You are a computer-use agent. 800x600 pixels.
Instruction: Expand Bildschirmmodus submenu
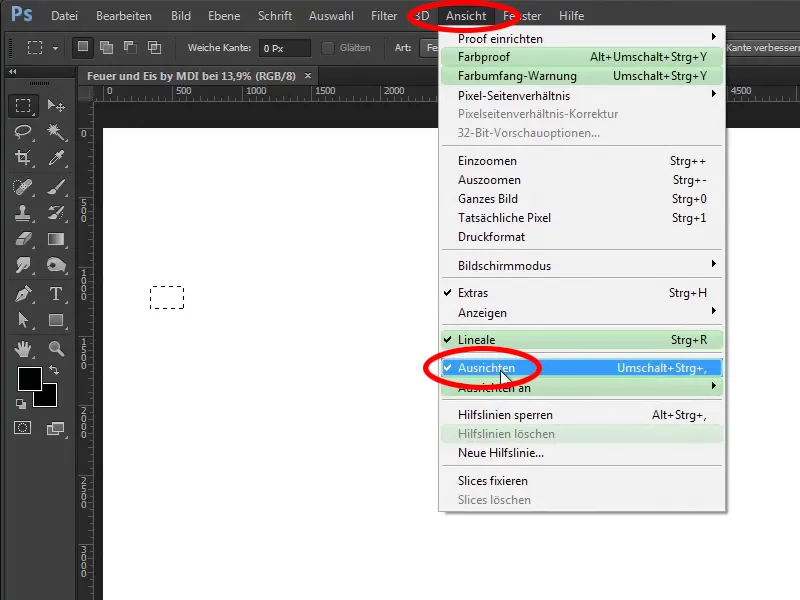pos(582,265)
